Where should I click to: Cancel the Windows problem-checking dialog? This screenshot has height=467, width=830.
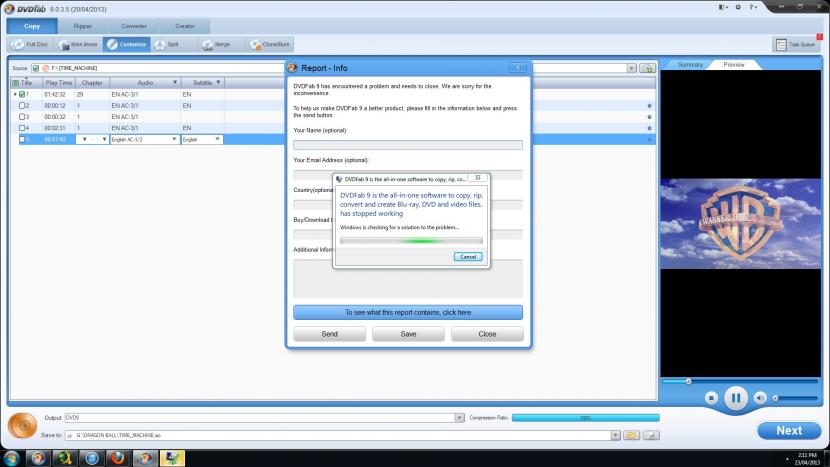[x=468, y=257]
